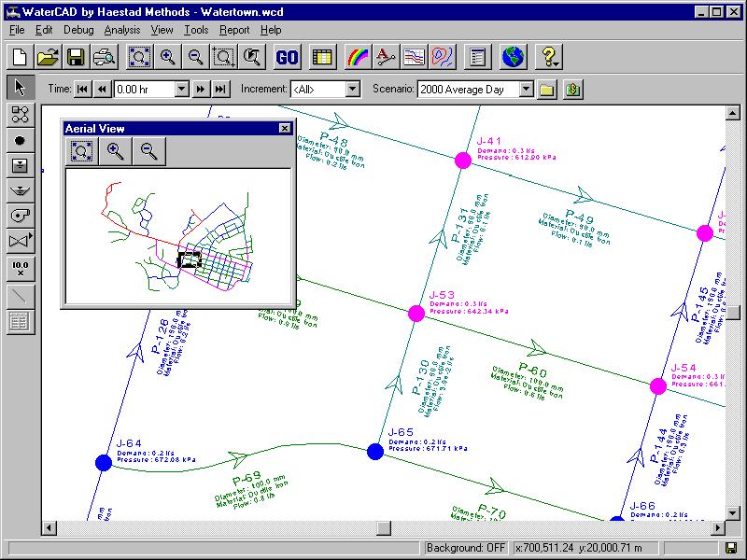
Task: Open the File menu
Action: (x=17, y=30)
